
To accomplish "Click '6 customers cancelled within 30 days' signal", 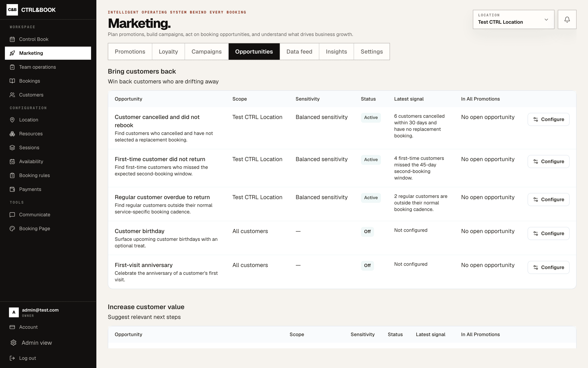I will click(x=419, y=126).
